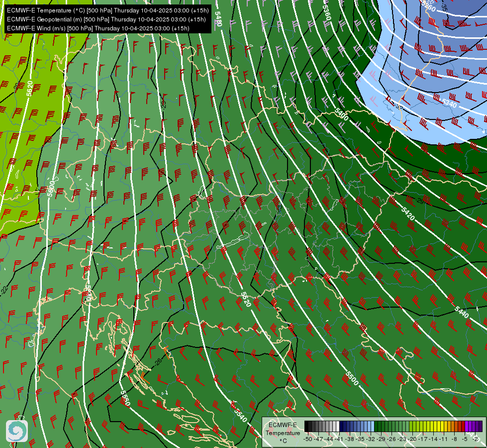Image resolution: width=487 pixels, height=448 pixels.
Task: Select the ECMWF-E Wind header line
Action: pyautogui.click(x=98, y=28)
